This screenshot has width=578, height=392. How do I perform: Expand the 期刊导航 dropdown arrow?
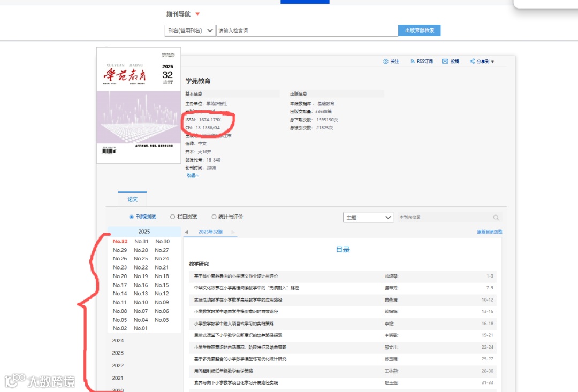(197, 14)
